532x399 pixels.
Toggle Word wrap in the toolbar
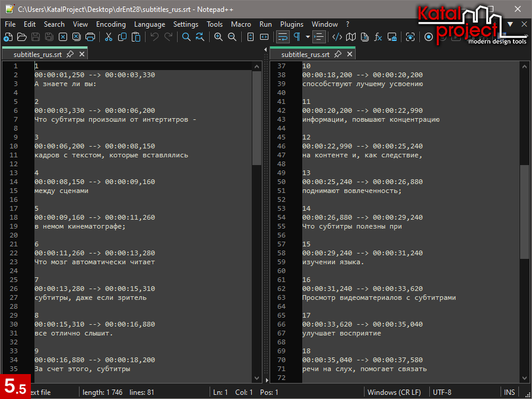[x=283, y=37]
